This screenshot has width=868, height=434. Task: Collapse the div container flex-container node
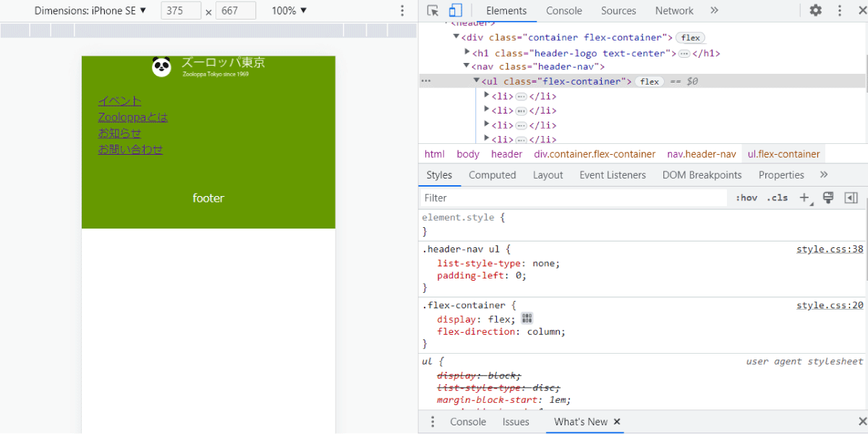(x=456, y=37)
